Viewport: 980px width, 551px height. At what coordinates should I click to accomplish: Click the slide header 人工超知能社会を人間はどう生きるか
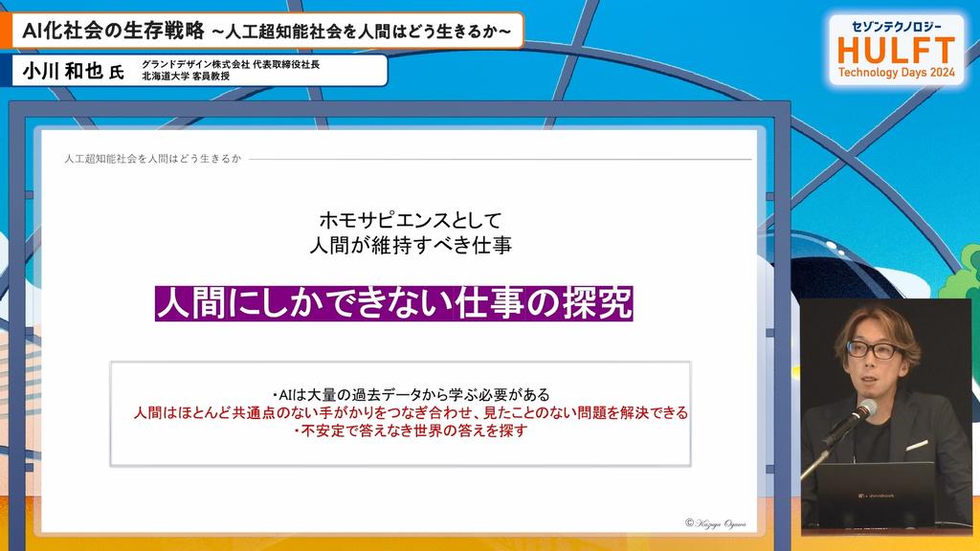pos(153,158)
